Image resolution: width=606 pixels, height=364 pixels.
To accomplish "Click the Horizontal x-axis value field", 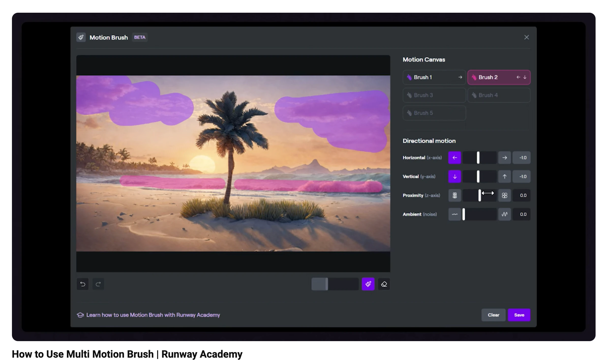I will pyautogui.click(x=521, y=158).
